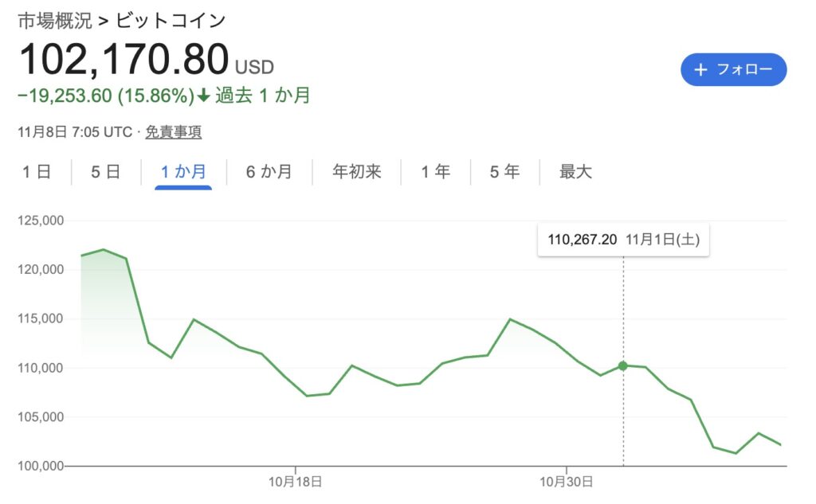The height and width of the screenshot is (504, 816).
Task: Click the plus icon on フォロー button
Action: pyautogui.click(x=701, y=69)
